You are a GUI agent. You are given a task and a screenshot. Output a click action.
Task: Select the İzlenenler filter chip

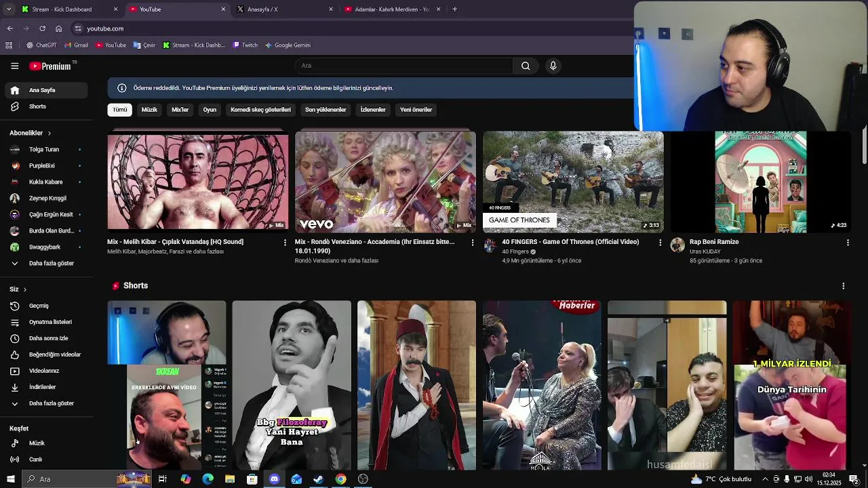click(x=373, y=110)
